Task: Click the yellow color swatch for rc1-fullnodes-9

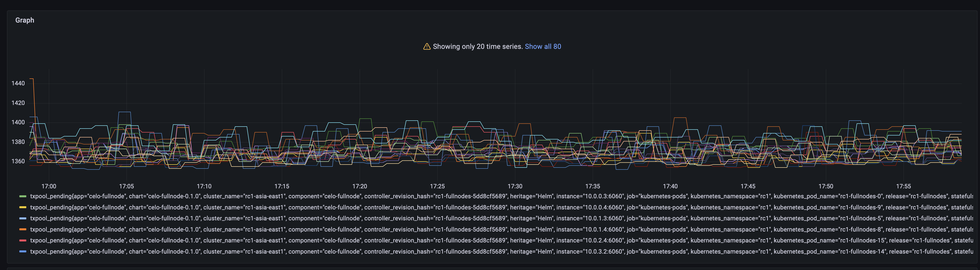Action: click(x=23, y=208)
